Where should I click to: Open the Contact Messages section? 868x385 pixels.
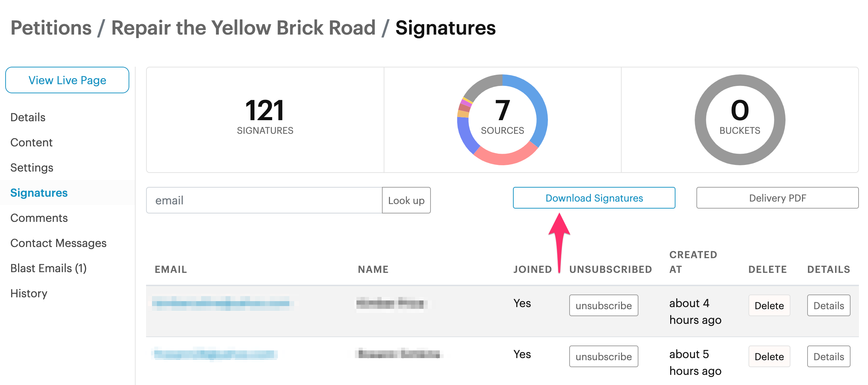click(58, 243)
